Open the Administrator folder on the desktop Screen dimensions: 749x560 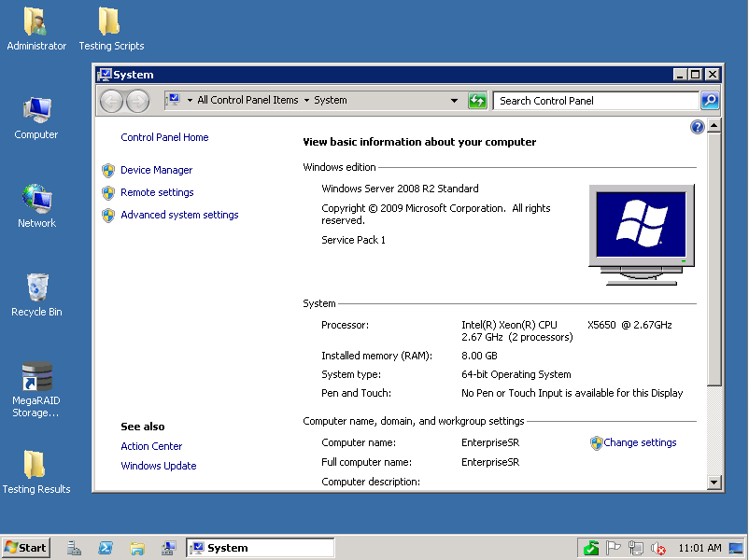click(35, 29)
